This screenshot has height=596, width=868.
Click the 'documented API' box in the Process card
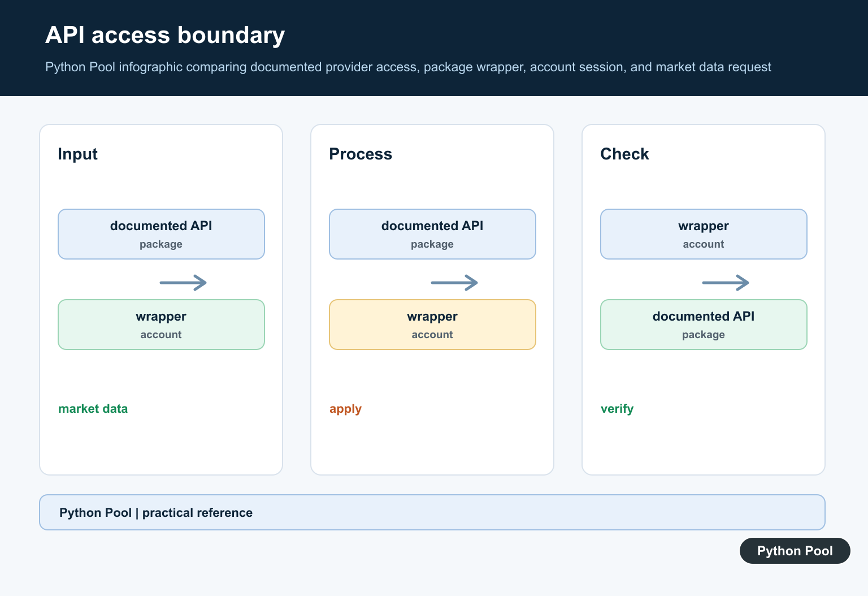(432, 234)
